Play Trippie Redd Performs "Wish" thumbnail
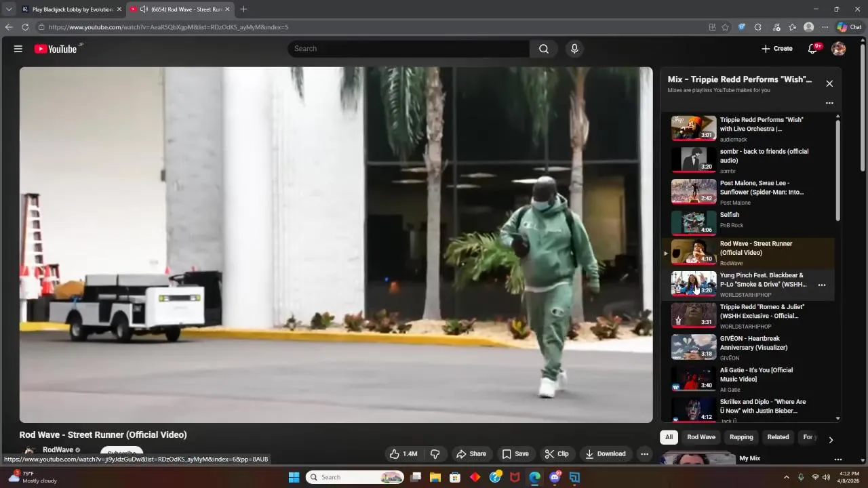The height and width of the screenshot is (488, 868). 694,128
